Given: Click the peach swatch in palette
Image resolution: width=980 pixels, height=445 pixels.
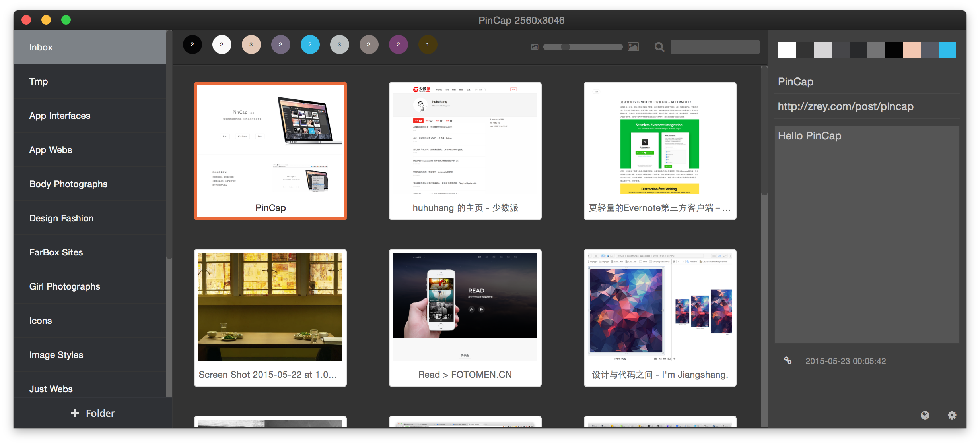Looking at the screenshot, I should click(912, 50).
